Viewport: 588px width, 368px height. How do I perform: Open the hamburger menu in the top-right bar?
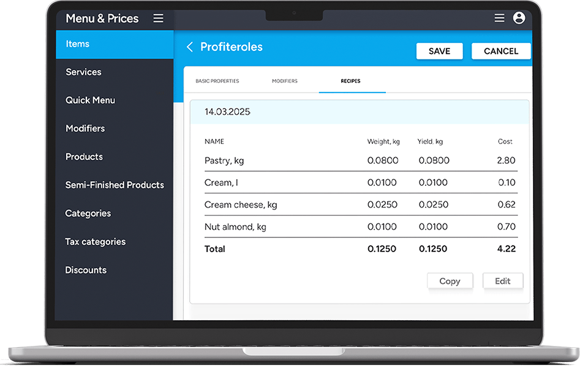(499, 18)
